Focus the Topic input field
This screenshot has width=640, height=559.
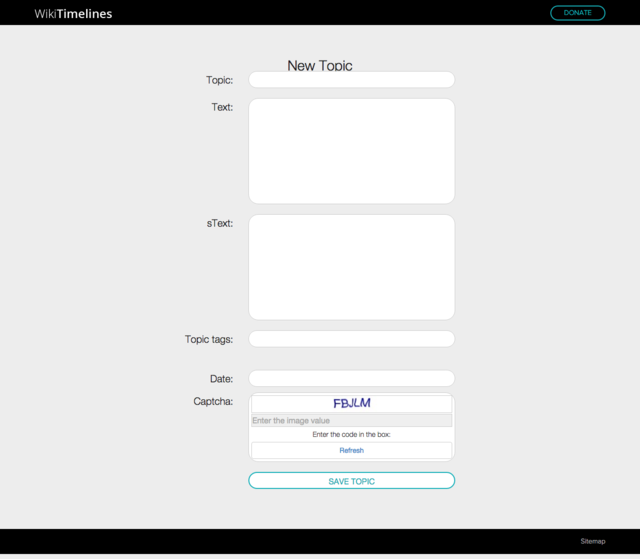[x=351, y=80]
